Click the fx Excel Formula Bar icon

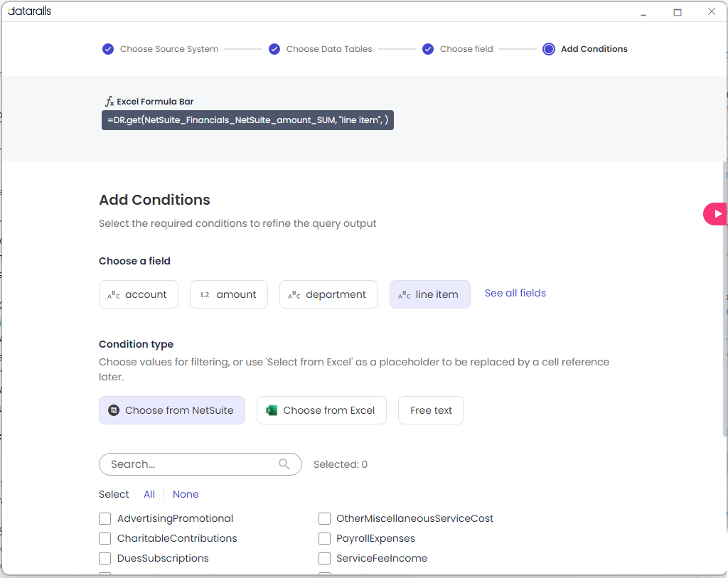[x=109, y=101]
